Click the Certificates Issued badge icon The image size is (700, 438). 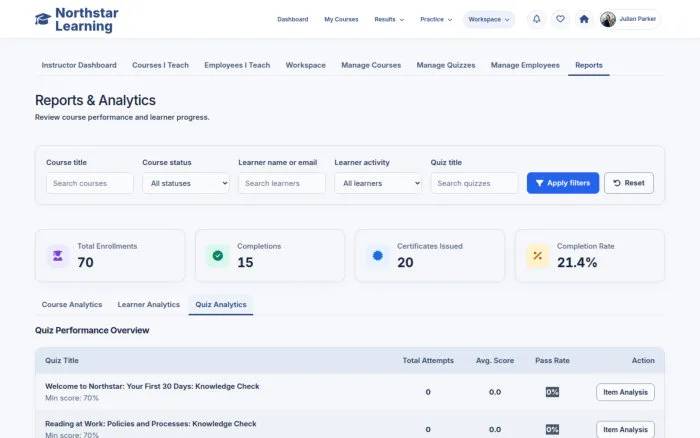(378, 256)
